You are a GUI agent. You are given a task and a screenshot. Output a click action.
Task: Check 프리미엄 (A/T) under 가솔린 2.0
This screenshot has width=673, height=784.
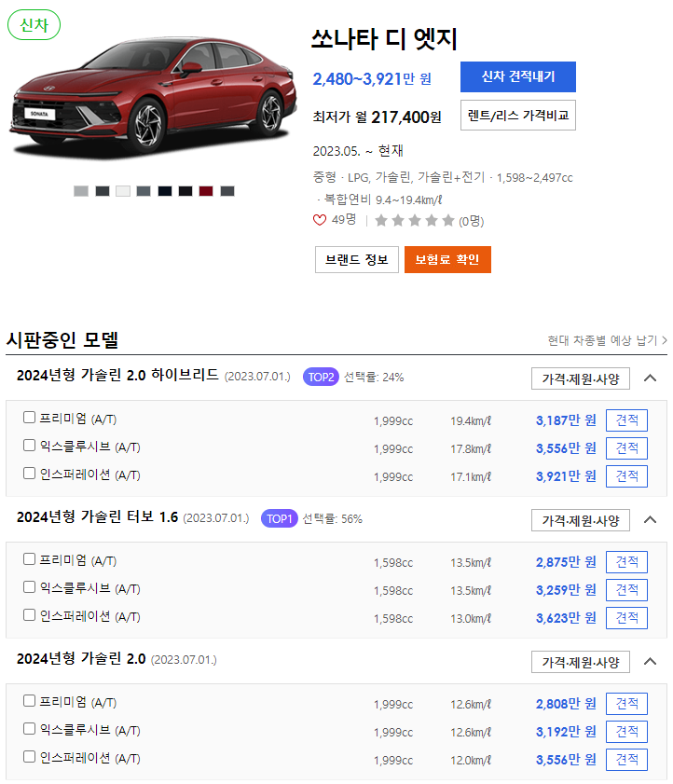coord(30,701)
